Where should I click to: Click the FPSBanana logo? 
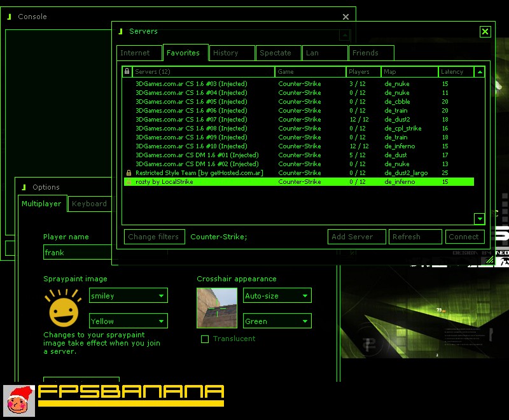click(131, 396)
